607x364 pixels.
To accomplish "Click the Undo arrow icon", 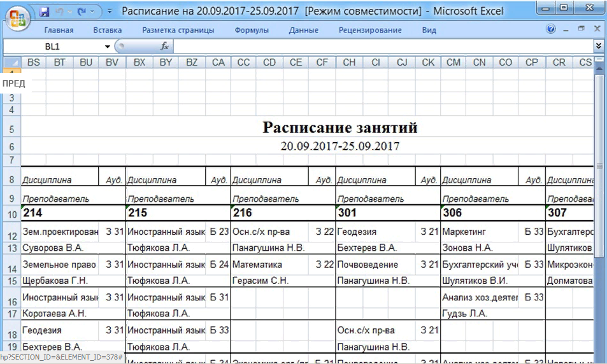I will click(x=59, y=11).
